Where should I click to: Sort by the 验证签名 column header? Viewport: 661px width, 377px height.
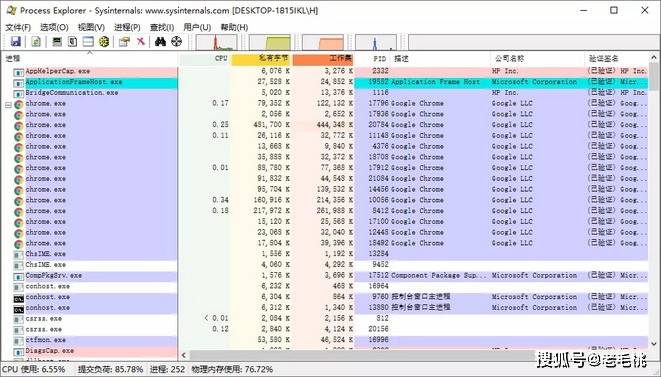pyautogui.click(x=617, y=59)
